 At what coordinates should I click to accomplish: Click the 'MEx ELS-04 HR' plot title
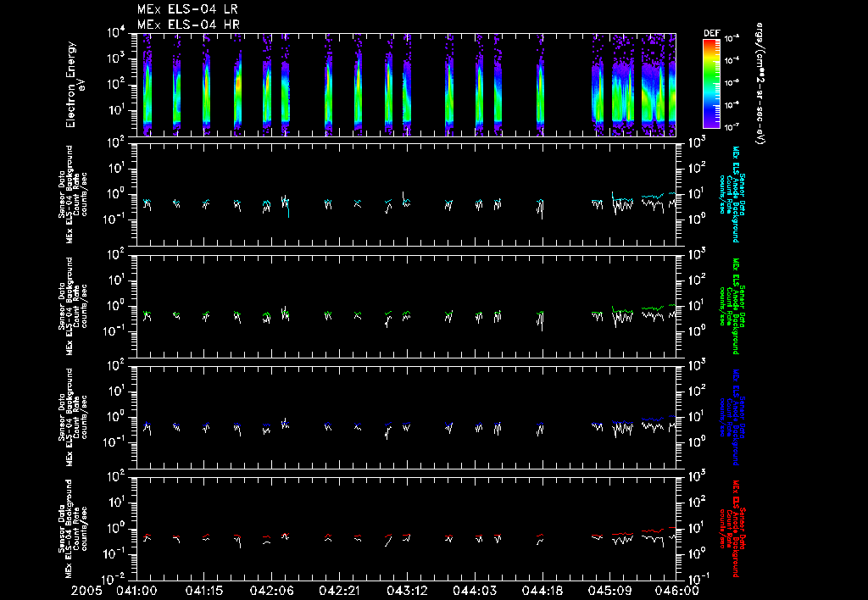tap(188, 25)
